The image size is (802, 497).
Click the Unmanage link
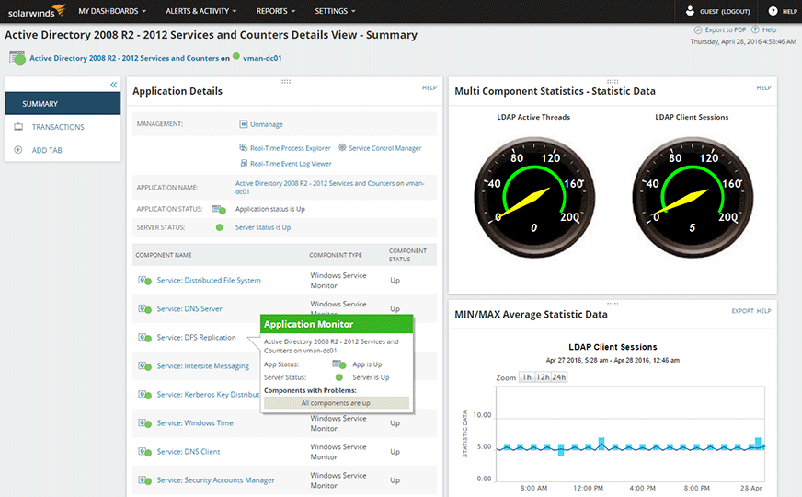click(x=266, y=124)
